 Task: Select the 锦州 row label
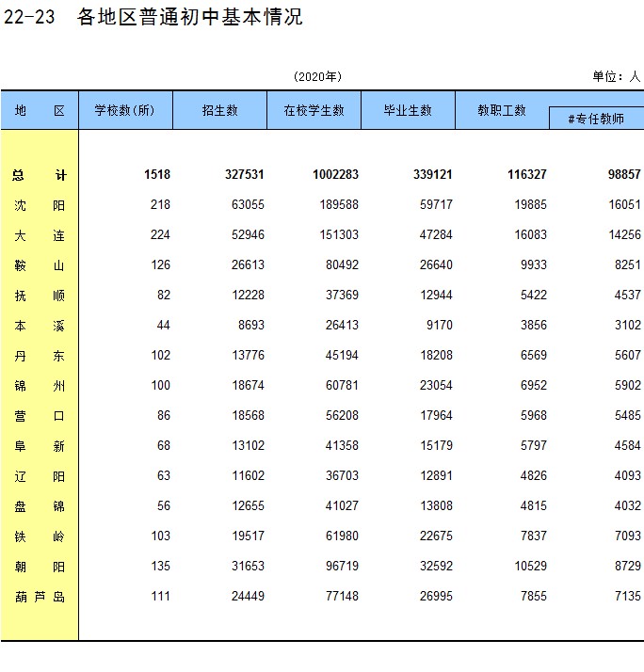[40, 386]
